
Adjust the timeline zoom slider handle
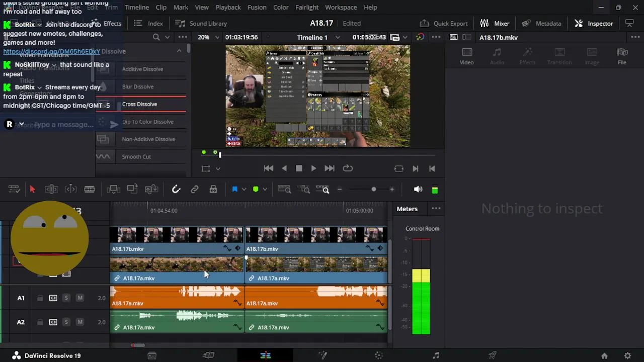373,190
